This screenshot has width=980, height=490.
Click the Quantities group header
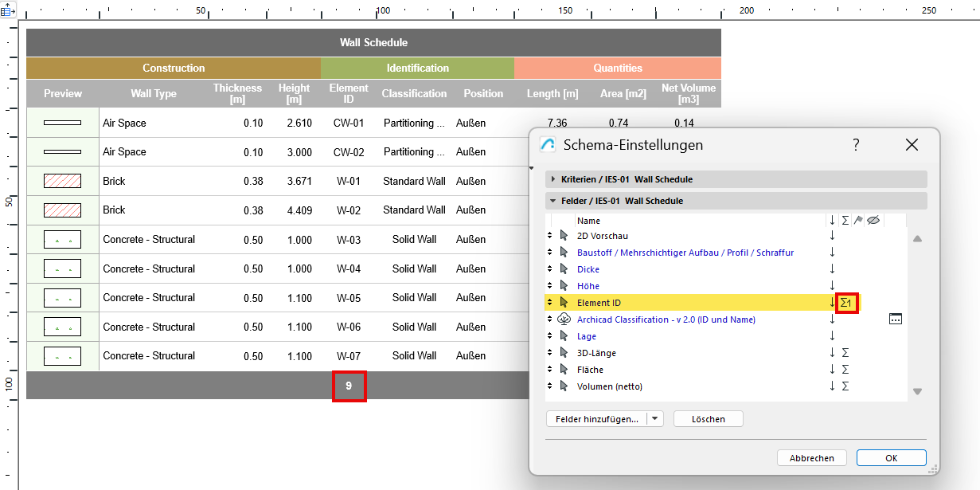coord(618,68)
